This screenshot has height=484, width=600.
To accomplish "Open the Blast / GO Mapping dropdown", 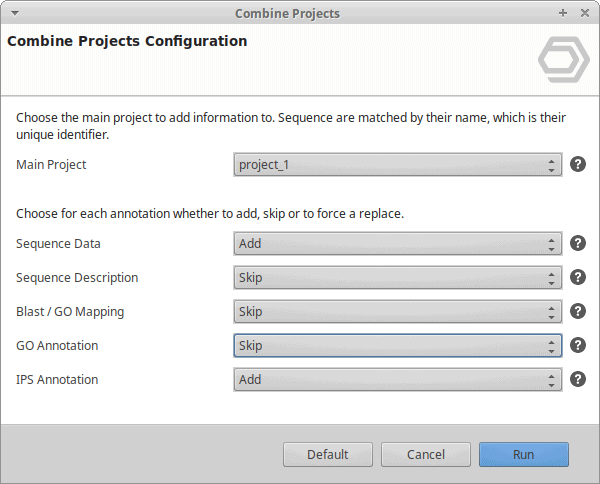I will pyautogui.click(x=398, y=311).
